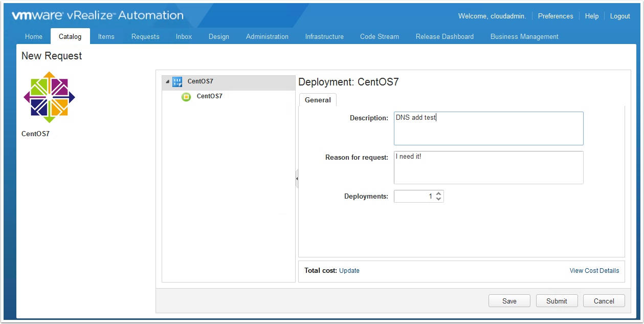Click the VMware vRealize Automation logo
Viewport: 644px width, 324px height.
pyautogui.click(x=98, y=15)
